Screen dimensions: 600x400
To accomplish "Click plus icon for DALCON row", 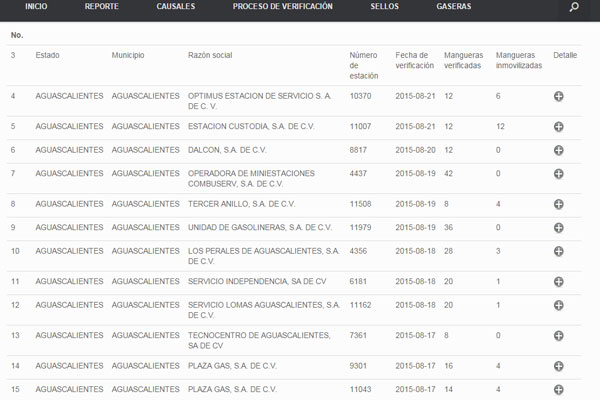I will coord(559,150).
